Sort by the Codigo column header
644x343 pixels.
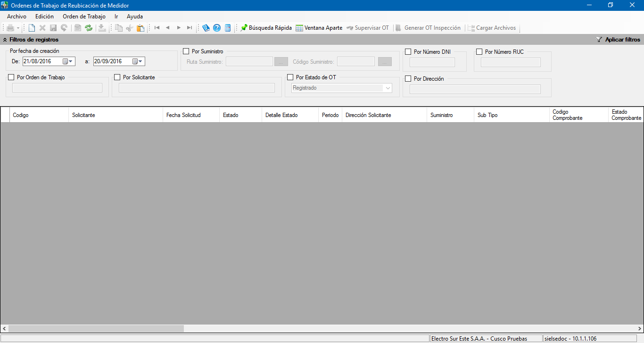39,115
